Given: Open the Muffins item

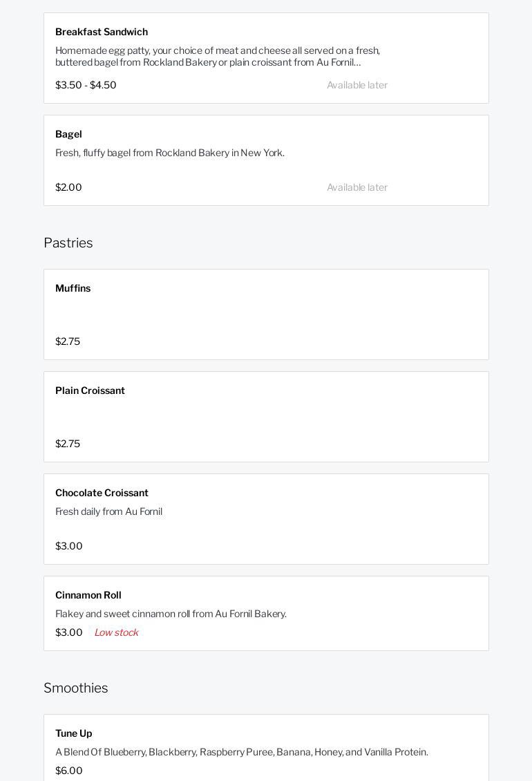Looking at the screenshot, I should coord(73,288).
